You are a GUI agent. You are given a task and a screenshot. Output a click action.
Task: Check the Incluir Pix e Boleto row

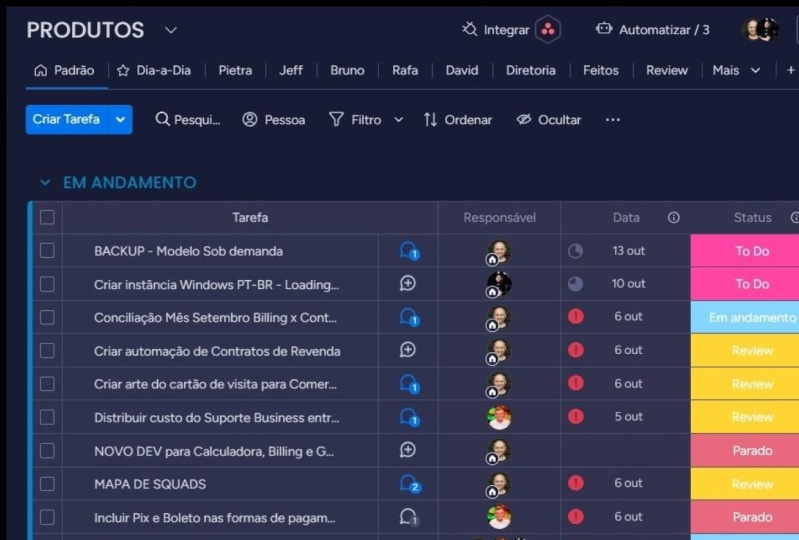tap(47, 518)
